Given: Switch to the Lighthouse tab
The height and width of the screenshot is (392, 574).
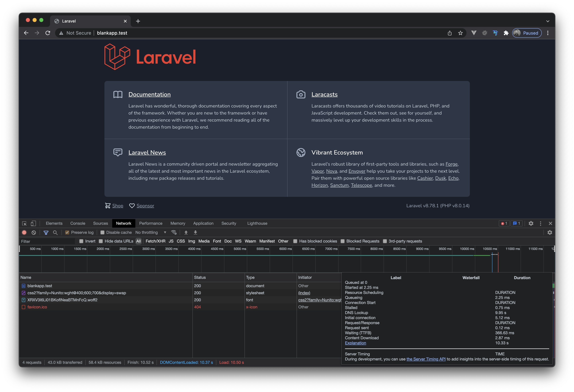Looking at the screenshot, I should 257,223.
